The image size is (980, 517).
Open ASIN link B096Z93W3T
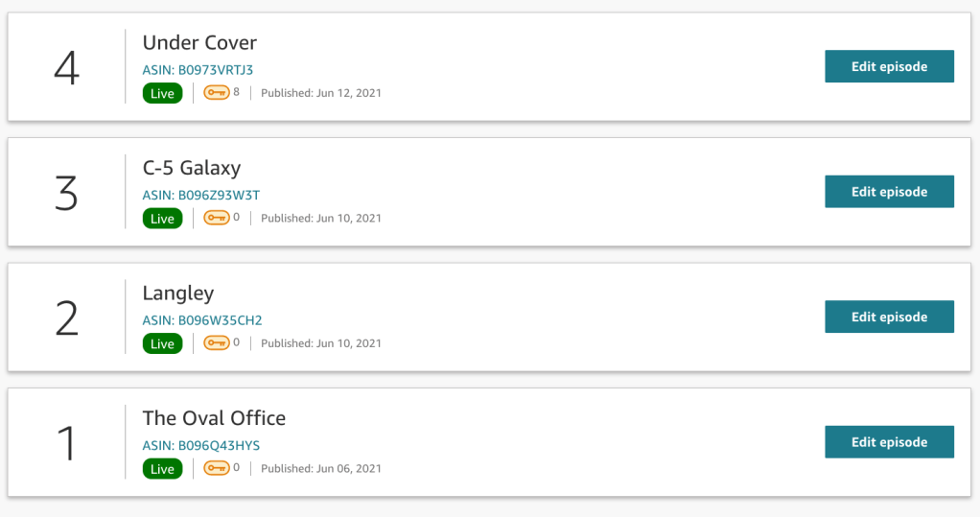(x=200, y=195)
